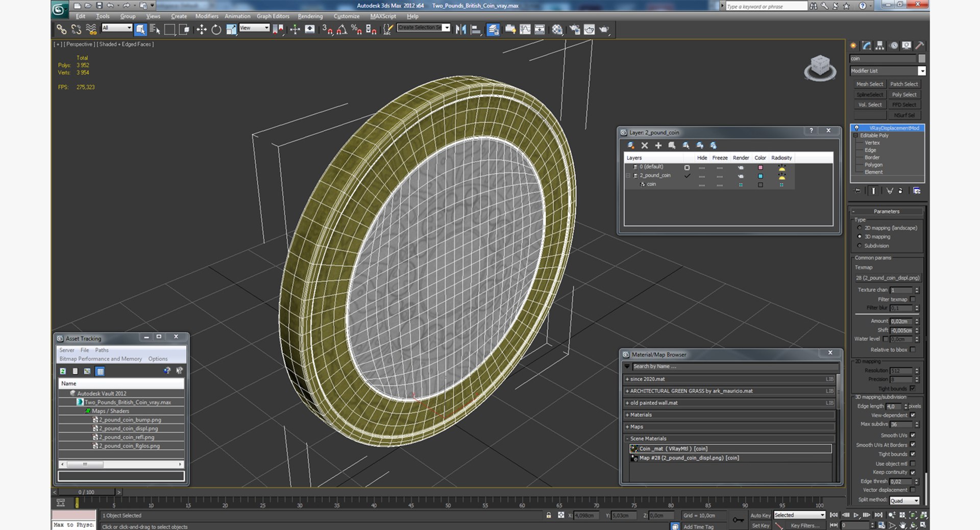This screenshot has width=980, height=530.
Task: Open the Modifier List dropdown
Action: 921,71
